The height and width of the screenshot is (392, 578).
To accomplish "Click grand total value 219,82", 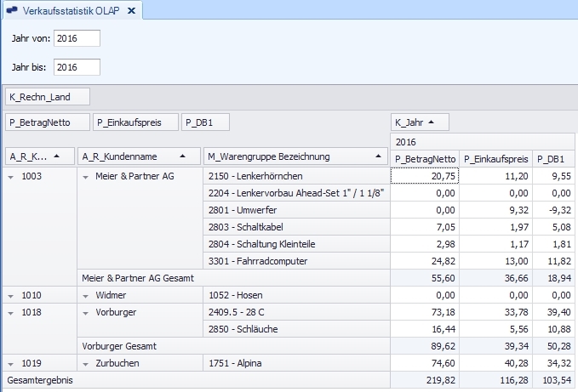I will click(x=425, y=380).
